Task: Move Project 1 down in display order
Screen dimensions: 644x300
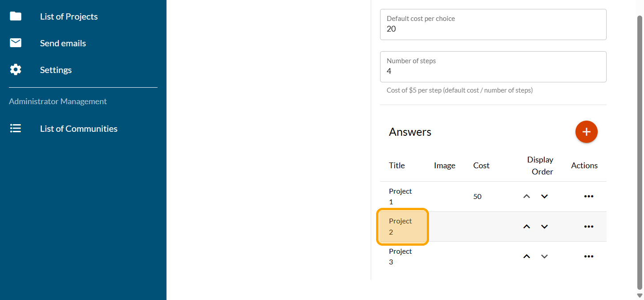Action: point(544,196)
